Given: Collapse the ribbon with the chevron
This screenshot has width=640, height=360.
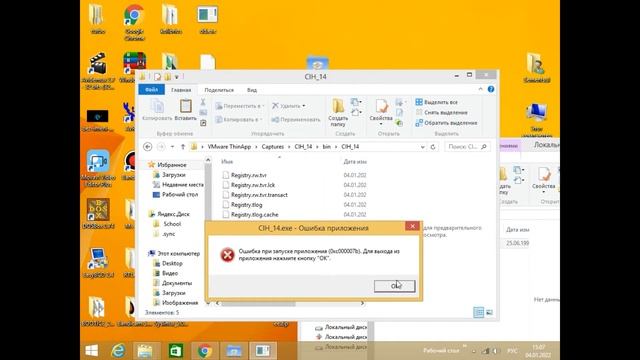Looking at the screenshot, I should point(480,89).
